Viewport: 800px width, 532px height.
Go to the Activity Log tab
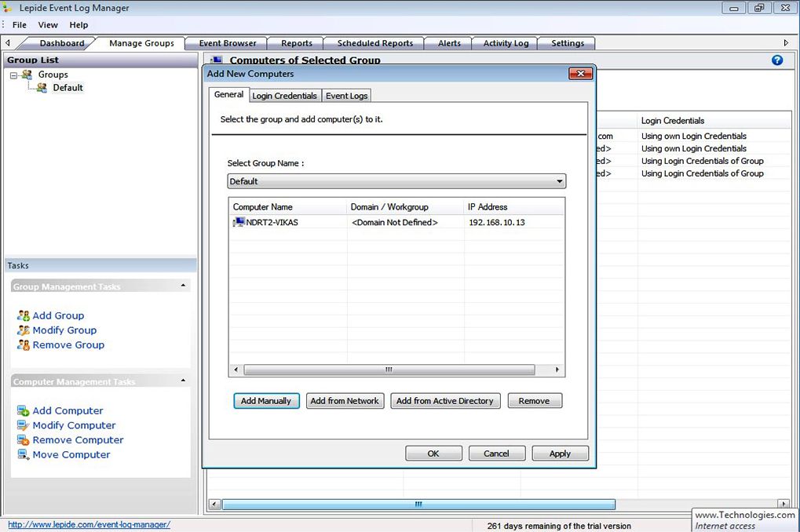tap(506, 43)
